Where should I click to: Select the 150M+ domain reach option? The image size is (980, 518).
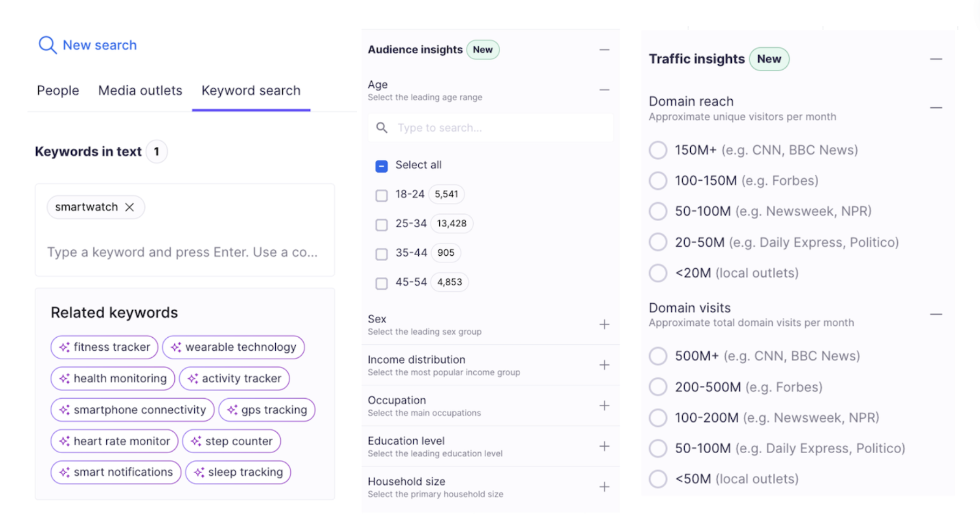[658, 150]
